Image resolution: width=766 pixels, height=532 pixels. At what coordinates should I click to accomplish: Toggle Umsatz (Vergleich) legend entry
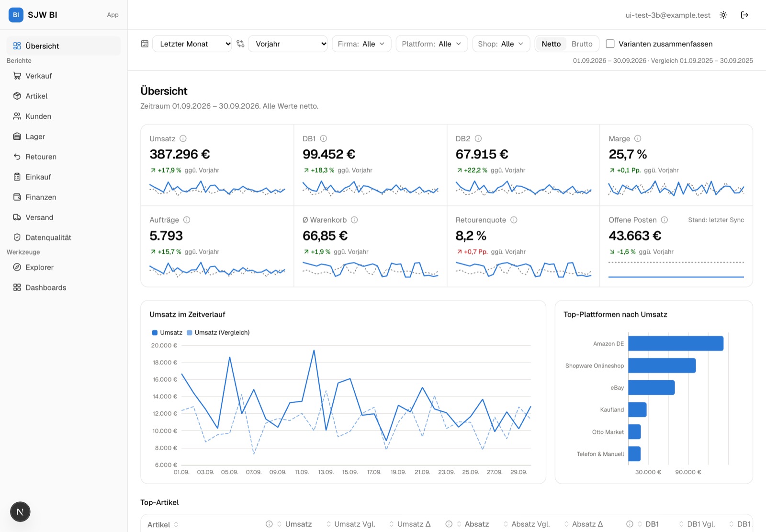click(218, 332)
